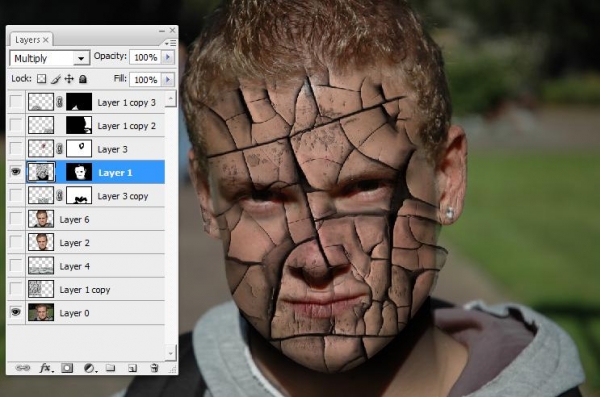Select Layer 3 copy
The height and width of the screenshot is (397, 600).
tap(86, 196)
